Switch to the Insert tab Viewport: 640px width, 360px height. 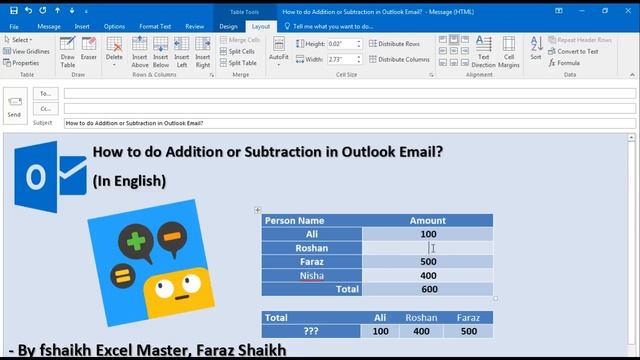82,27
